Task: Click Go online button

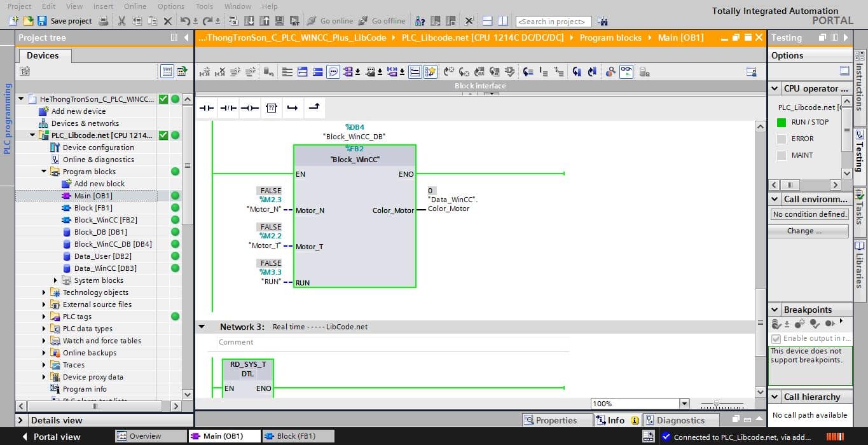Action: tap(329, 21)
